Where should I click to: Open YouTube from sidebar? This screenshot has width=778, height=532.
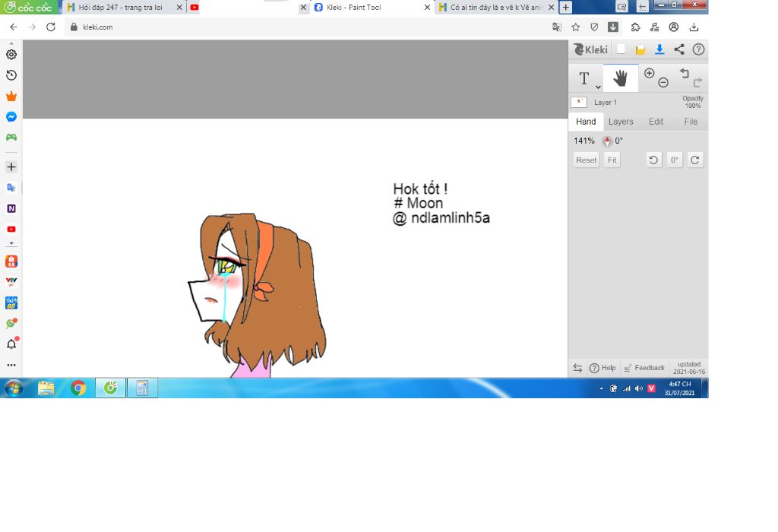(x=11, y=230)
